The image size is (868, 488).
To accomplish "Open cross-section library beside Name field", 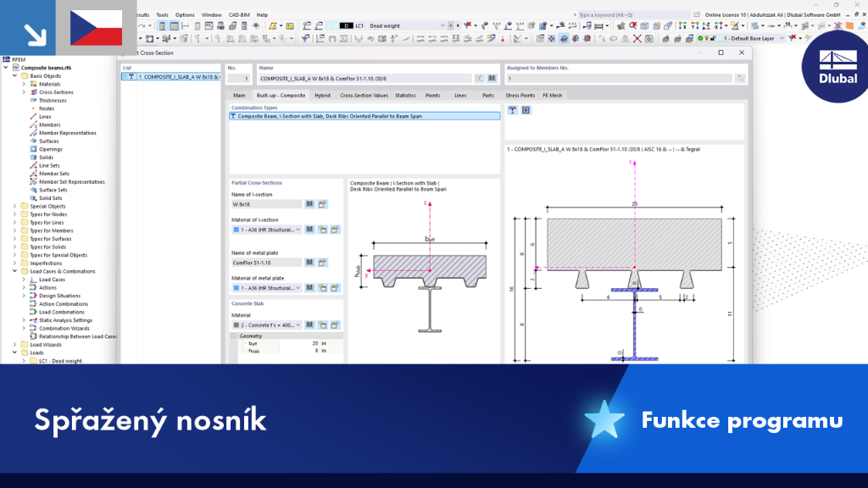I will (492, 79).
